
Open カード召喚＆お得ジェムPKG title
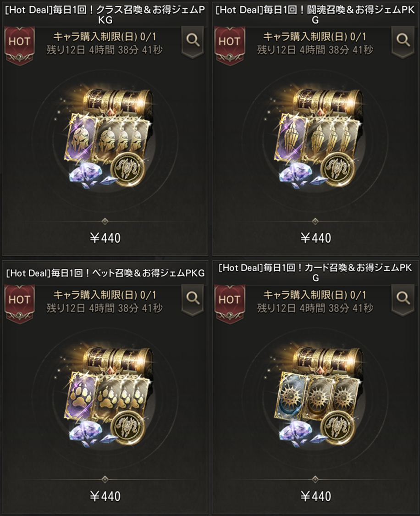315,273
